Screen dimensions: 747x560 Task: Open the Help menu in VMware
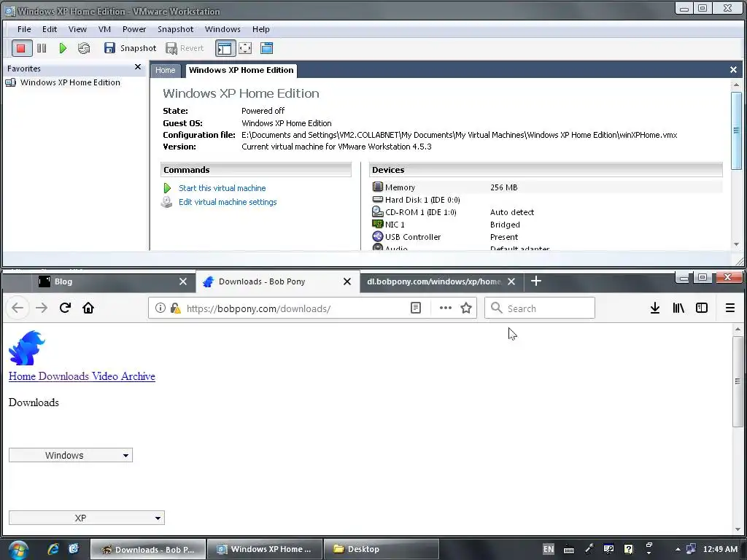(260, 29)
